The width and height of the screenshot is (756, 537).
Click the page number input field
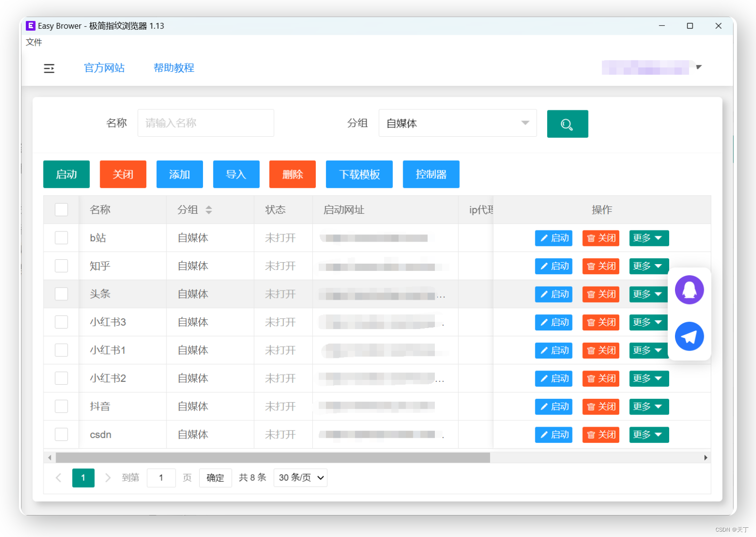coord(161,477)
